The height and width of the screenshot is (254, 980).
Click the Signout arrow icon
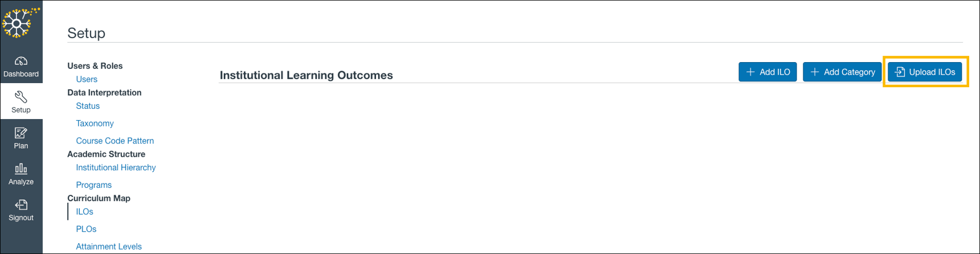[21, 205]
